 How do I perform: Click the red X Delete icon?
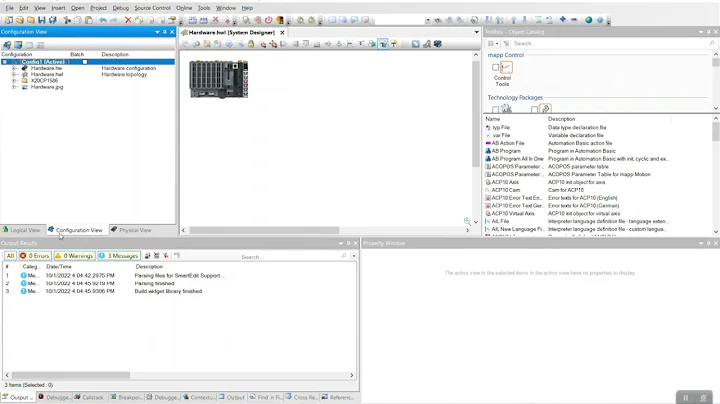pos(128,20)
